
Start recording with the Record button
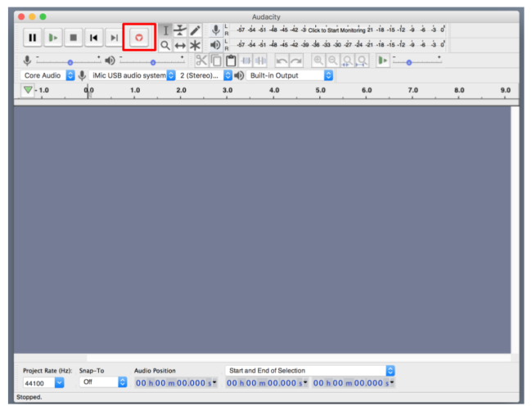coord(139,38)
